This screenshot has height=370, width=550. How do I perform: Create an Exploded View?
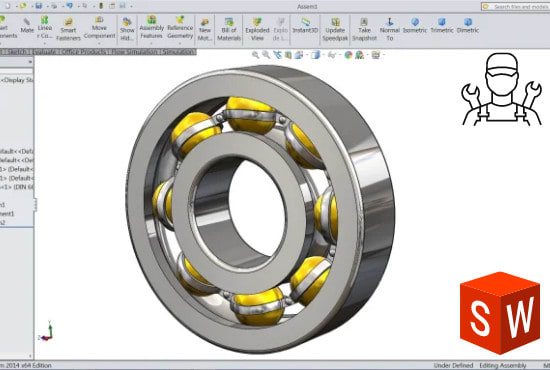point(257,29)
